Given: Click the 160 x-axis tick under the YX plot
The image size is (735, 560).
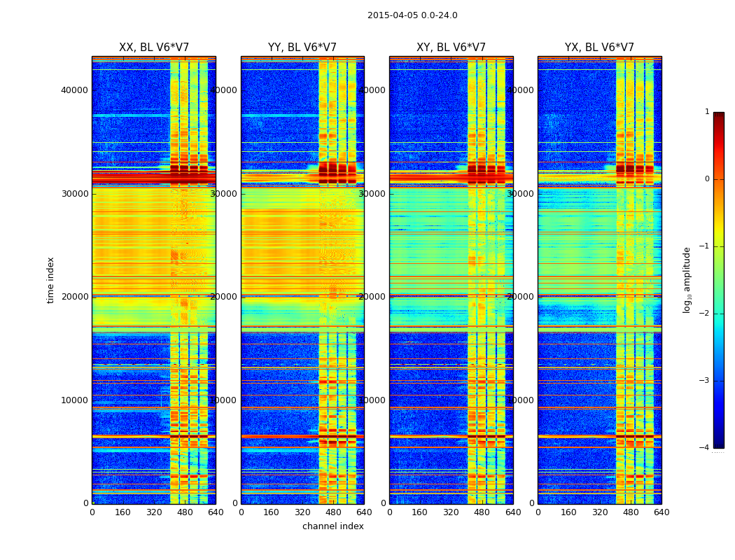Looking at the screenshot, I should (568, 512).
